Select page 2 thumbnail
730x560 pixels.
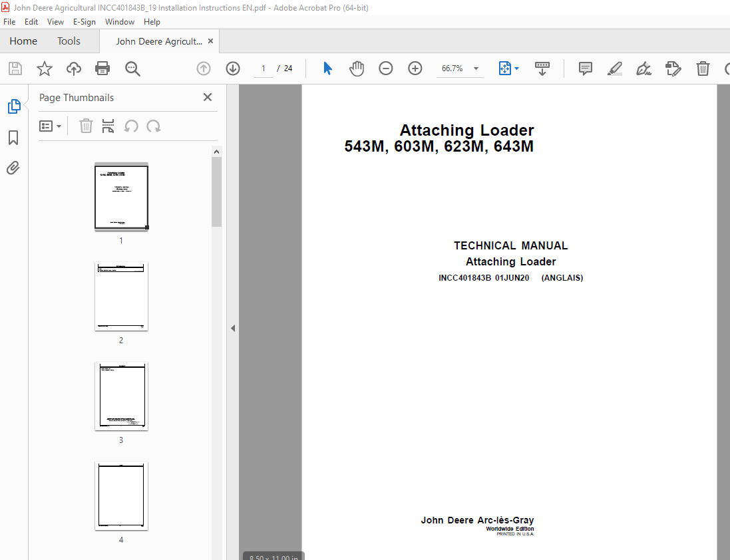[122, 296]
